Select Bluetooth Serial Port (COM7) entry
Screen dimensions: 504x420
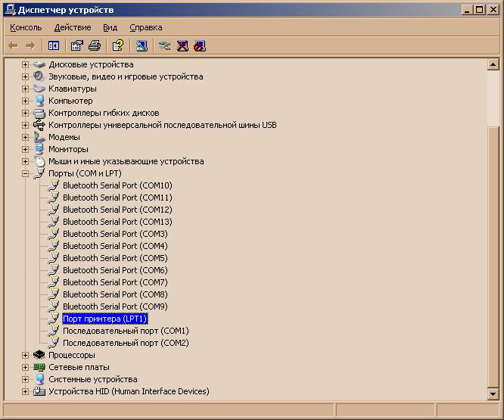coord(115,282)
